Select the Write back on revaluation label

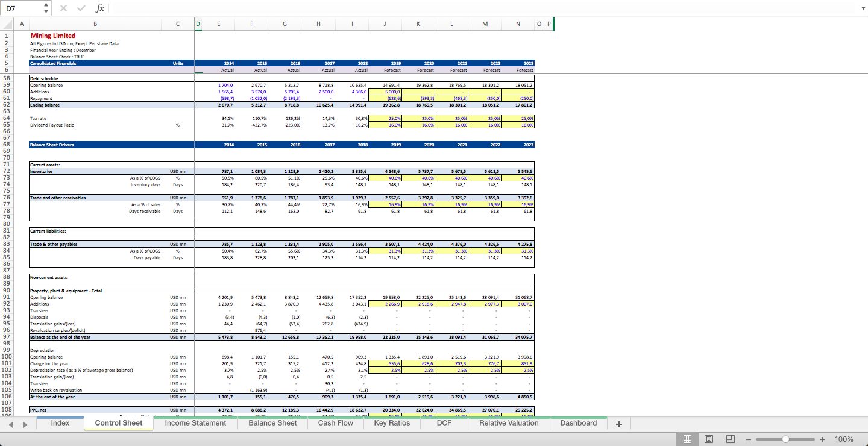pos(56,390)
